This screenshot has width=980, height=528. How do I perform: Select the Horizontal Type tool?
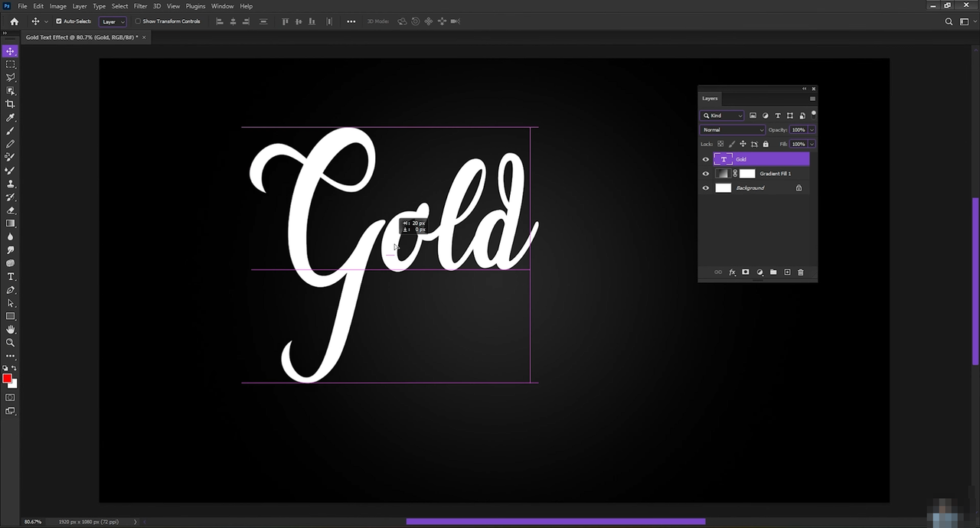pyautogui.click(x=10, y=276)
